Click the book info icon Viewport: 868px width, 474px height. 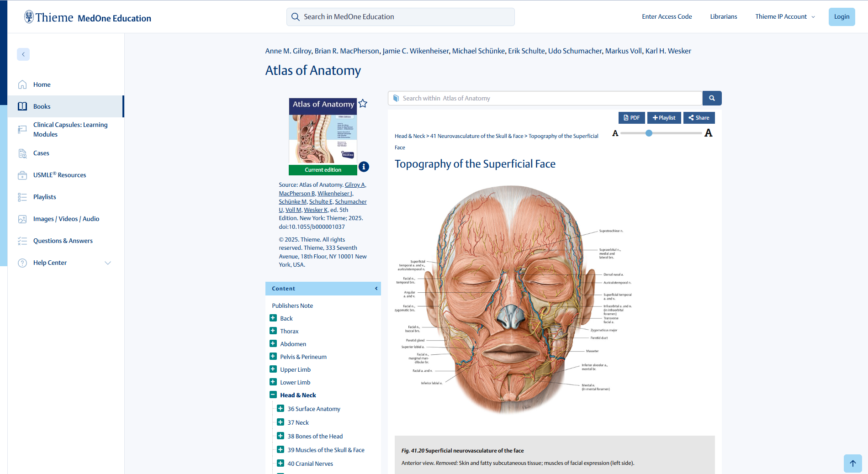[x=364, y=167]
